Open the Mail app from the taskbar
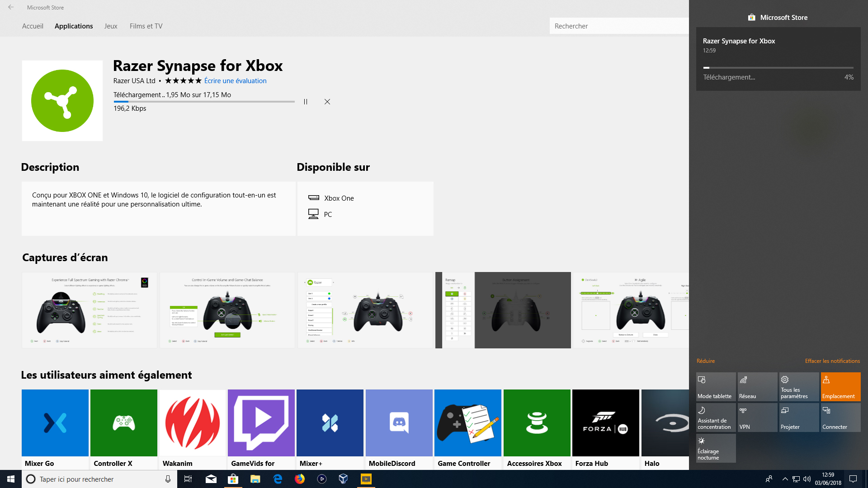868x488 pixels. pyautogui.click(x=211, y=479)
